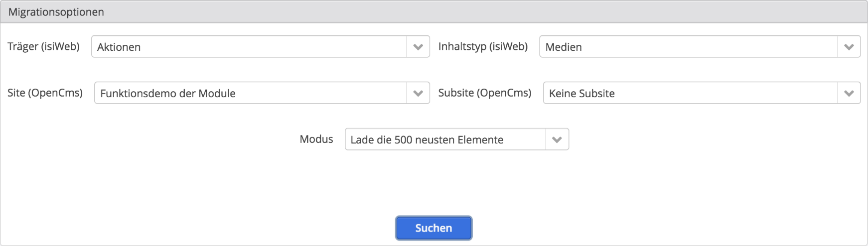868x246 pixels.
Task: Click the 'Träger (isiWeb)' label
Action: click(43, 46)
